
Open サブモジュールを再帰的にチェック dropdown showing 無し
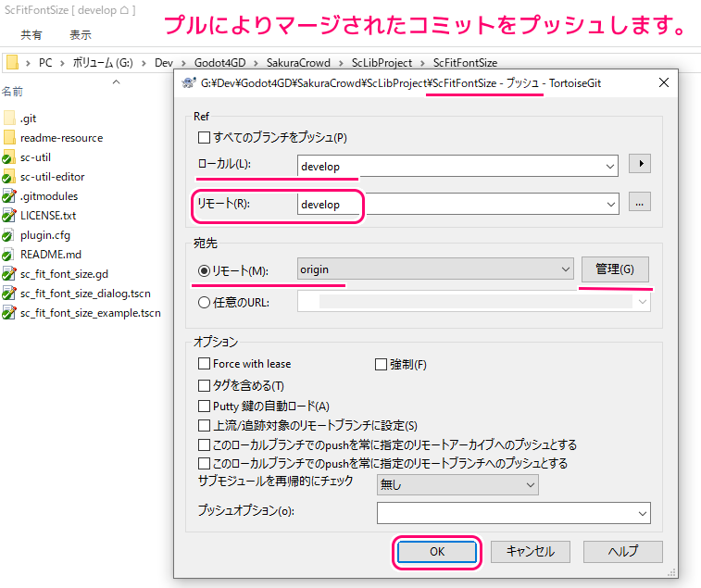point(457,484)
